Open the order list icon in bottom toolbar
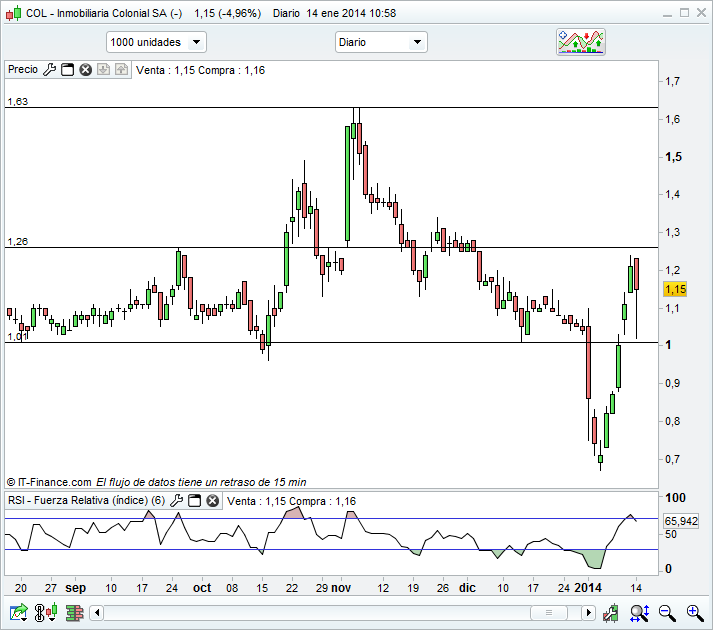This screenshot has width=713, height=630. click(x=75, y=612)
